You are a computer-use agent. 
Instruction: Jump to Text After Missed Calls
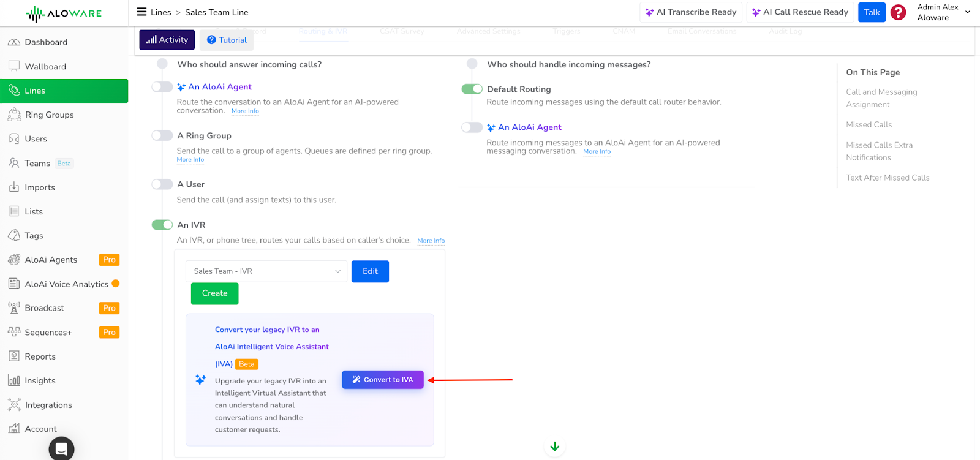point(888,178)
